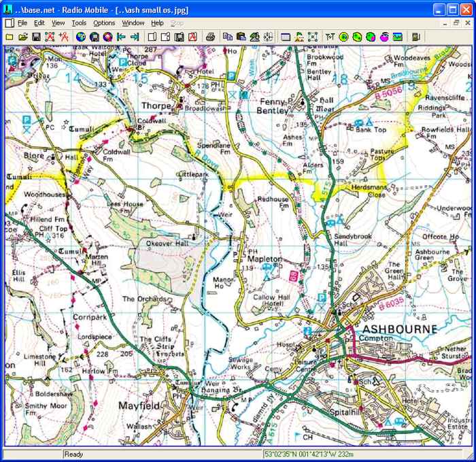Viewport: 476px width, 462px height.
Task: Open the View menu
Action: (x=58, y=23)
